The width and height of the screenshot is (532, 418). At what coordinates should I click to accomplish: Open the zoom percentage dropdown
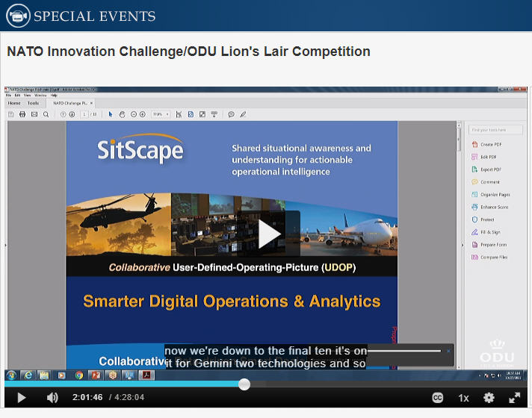tap(161, 114)
